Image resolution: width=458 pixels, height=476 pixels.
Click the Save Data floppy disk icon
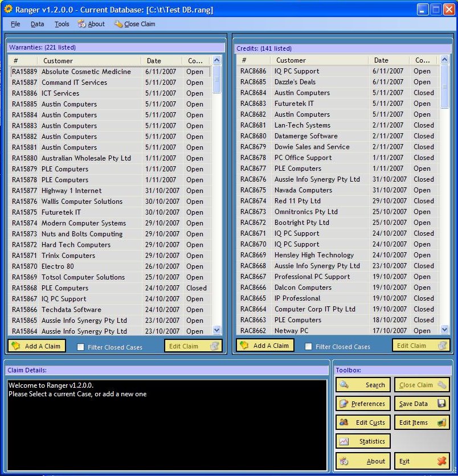[441, 404]
